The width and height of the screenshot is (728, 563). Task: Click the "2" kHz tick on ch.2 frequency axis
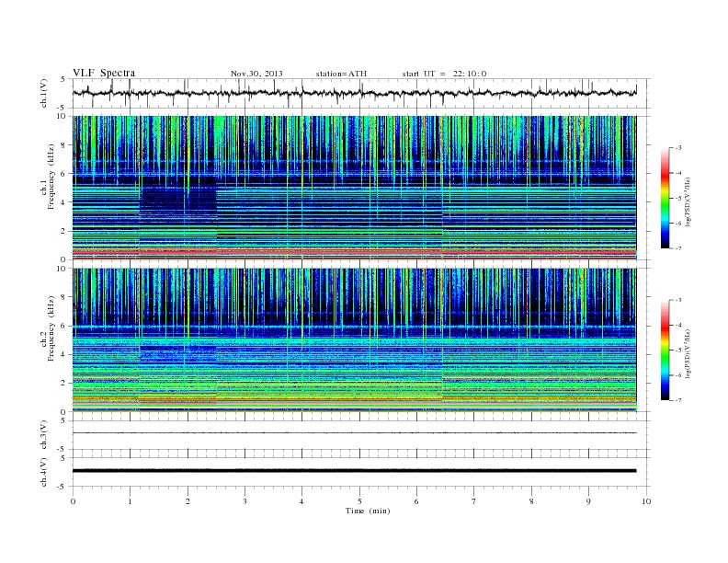click(63, 384)
